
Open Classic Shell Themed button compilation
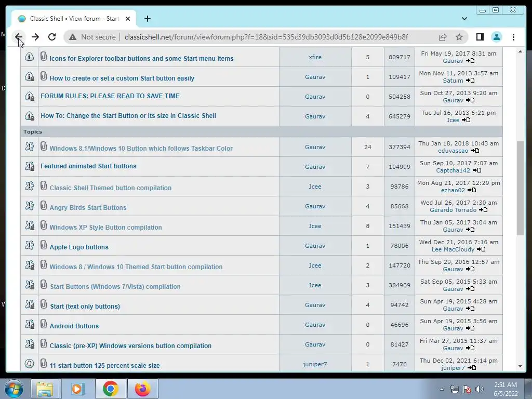point(110,188)
